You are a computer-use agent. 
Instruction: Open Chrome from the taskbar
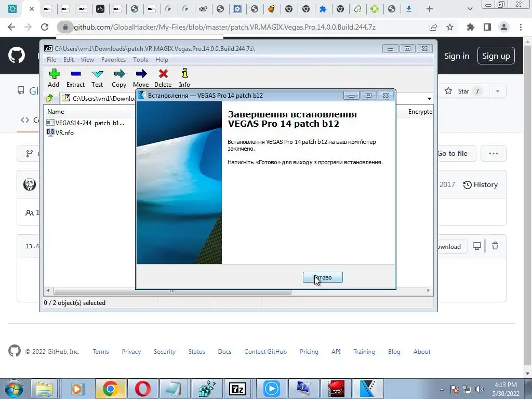110,389
